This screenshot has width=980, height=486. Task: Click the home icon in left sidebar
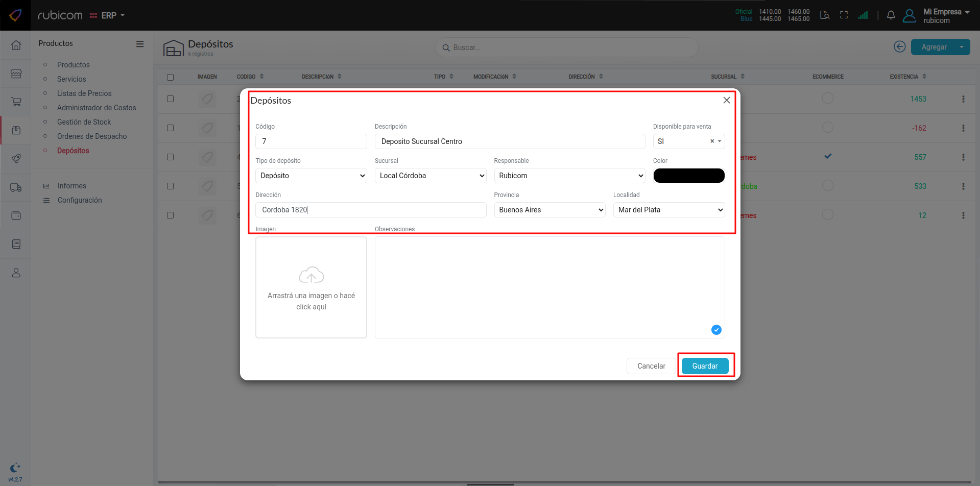[16, 45]
